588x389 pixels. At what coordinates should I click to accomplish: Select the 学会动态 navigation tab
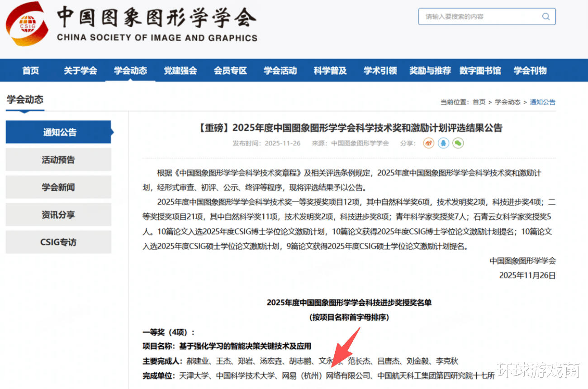tap(130, 71)
